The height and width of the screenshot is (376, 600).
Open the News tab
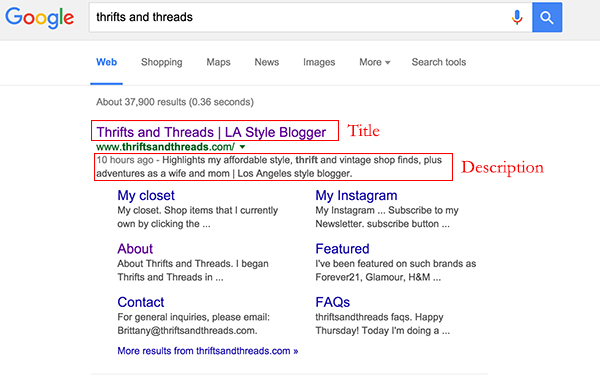[267, 62]
